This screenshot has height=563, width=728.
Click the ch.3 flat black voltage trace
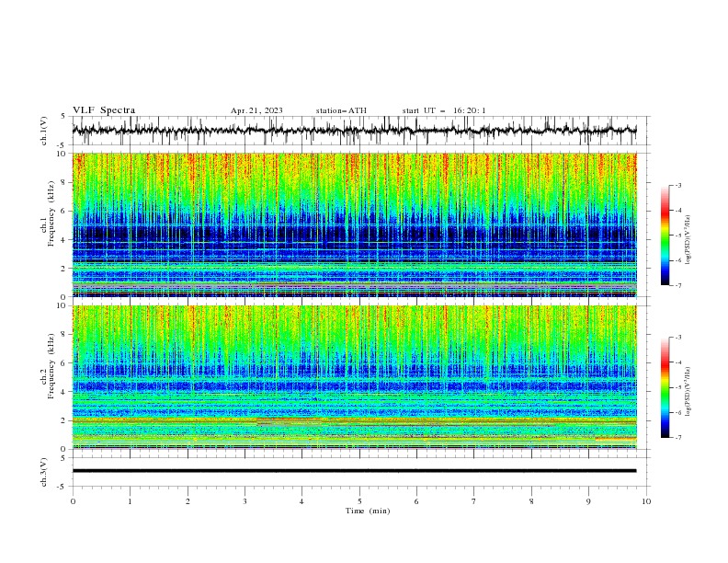tap(354, 471)
